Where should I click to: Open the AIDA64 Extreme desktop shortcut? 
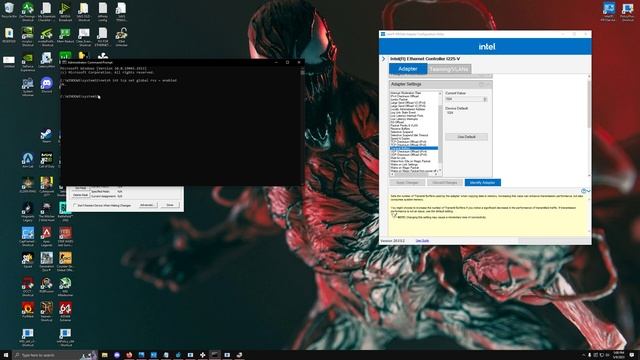65,311
